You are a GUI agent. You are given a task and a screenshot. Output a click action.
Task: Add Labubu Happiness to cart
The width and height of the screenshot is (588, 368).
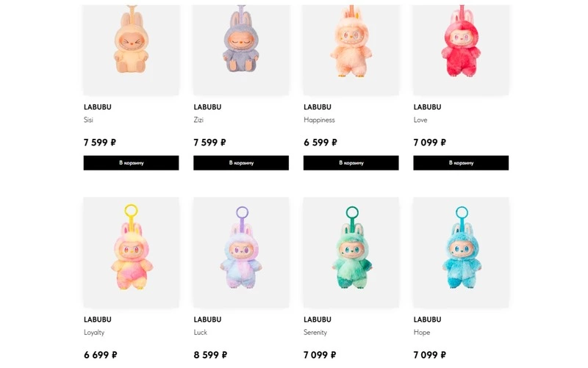[351, 163]
